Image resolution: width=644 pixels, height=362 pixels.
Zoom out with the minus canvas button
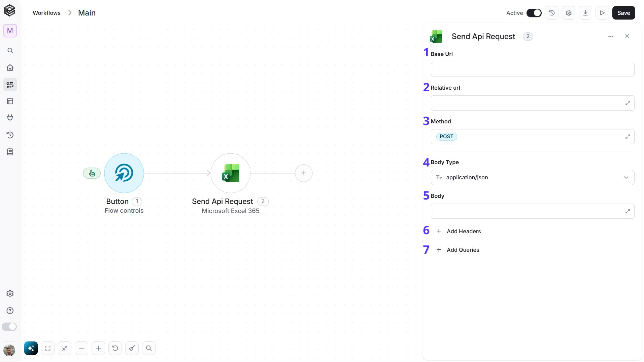pyautogui.click(x=81, y=348)
